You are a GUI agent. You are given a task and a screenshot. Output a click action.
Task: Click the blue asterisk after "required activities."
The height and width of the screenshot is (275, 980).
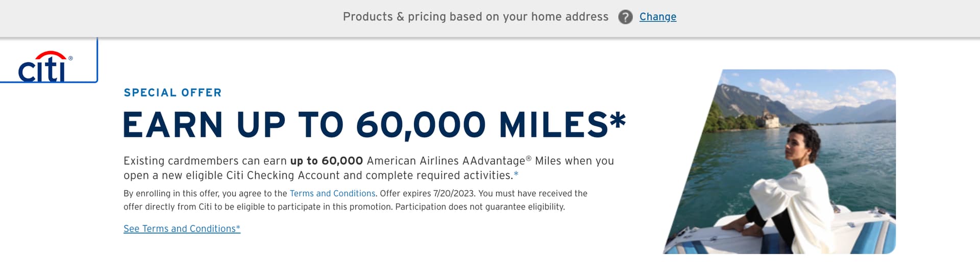516,174
